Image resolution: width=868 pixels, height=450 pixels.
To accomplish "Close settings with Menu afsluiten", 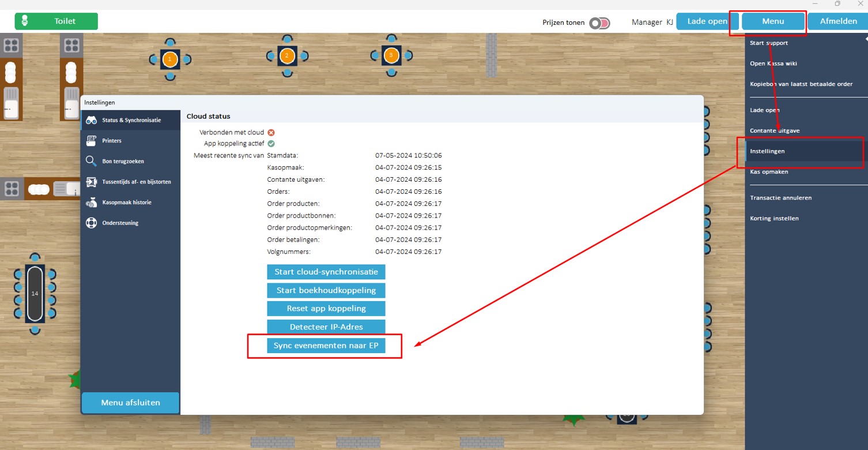I will tap(130, 403).
